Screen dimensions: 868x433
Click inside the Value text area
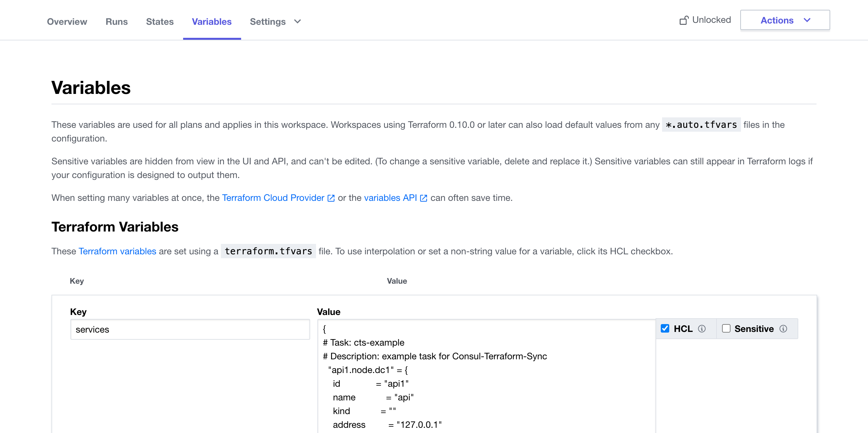[x=486, y=376]
